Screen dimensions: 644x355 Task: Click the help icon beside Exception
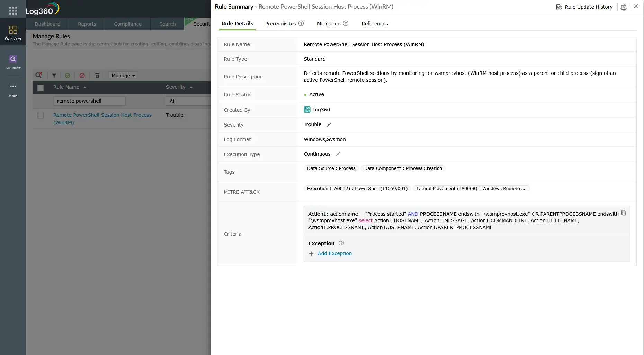pos(341,243)
